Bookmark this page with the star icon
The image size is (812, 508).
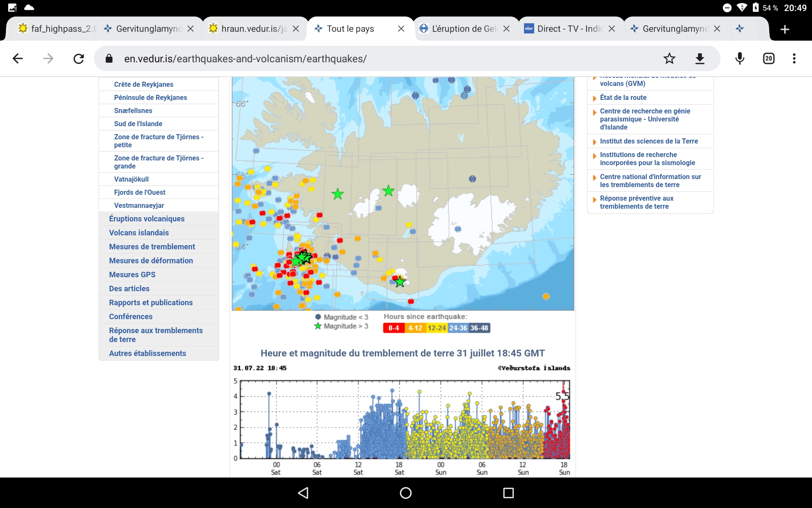click(x=669, y=58)
